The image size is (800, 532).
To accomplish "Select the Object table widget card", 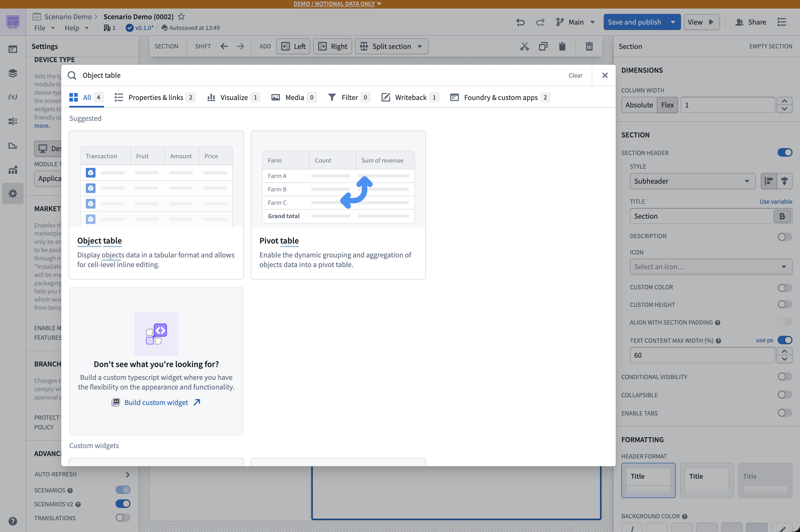I will pyautogui.click(x=156, y=205).
